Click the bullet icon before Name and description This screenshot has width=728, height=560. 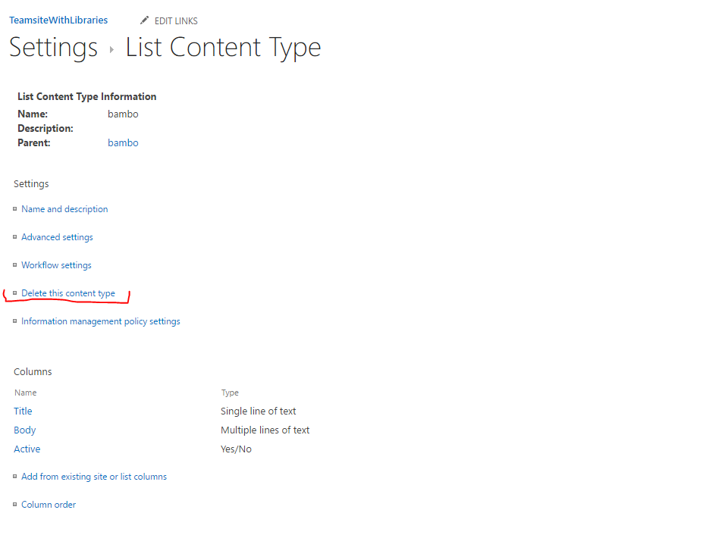point(15,209)
